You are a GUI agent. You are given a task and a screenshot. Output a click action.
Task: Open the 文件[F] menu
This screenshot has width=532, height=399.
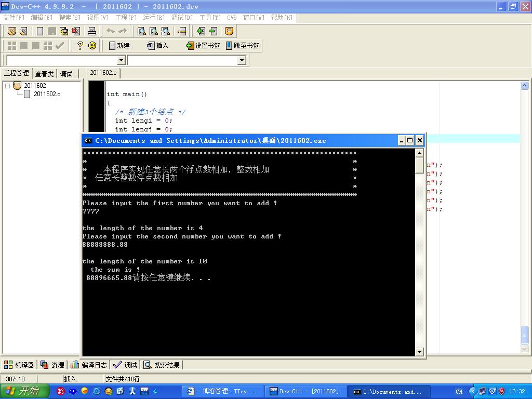pyautogui.click(x=14, y=17)
